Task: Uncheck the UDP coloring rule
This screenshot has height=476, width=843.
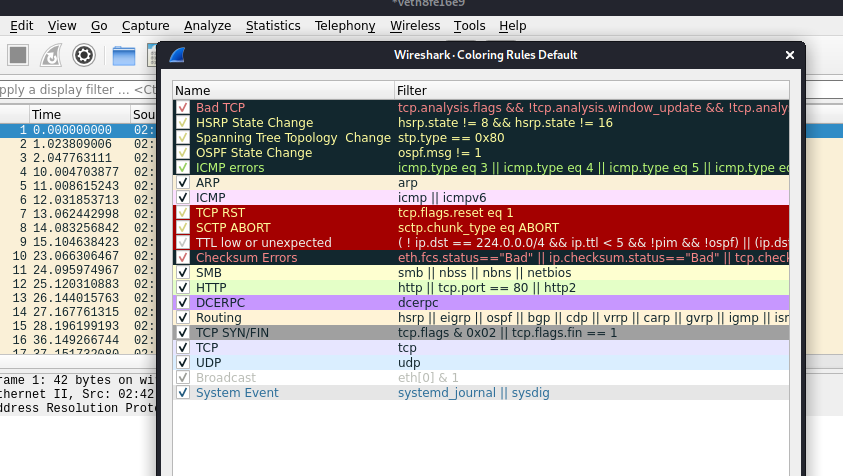Action: pos(183,363)
